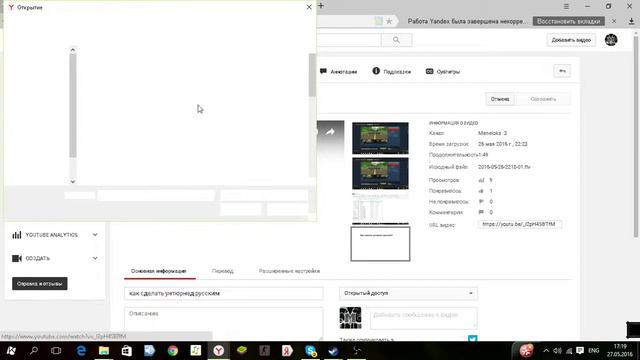Select the outlined custom thumbnail
The width and height of the screenshot is (640, 360).
(x=380, y=244)
